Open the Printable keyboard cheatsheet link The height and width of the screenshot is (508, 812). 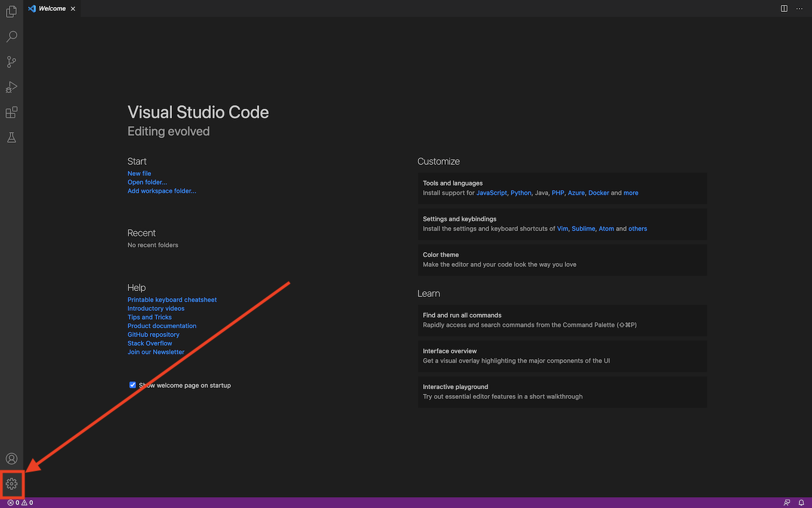pos(172,300)
